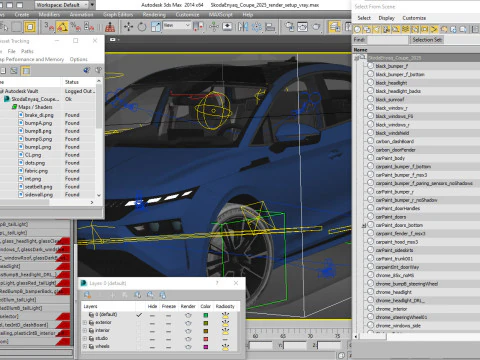Viewport: 480px width, 360px height.
Task: Click circle marker next to black_sunroof
Action: tap(371, 99)
